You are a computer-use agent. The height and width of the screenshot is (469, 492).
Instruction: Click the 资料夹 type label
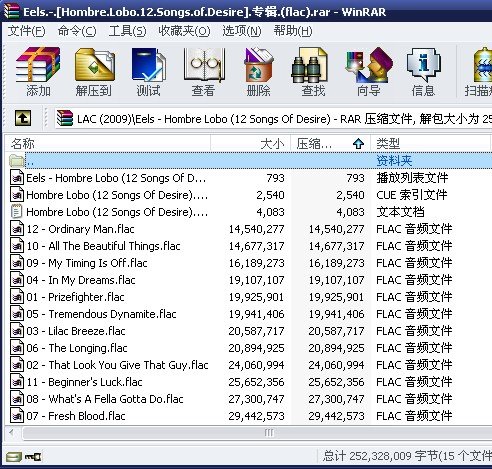[394, 161]
